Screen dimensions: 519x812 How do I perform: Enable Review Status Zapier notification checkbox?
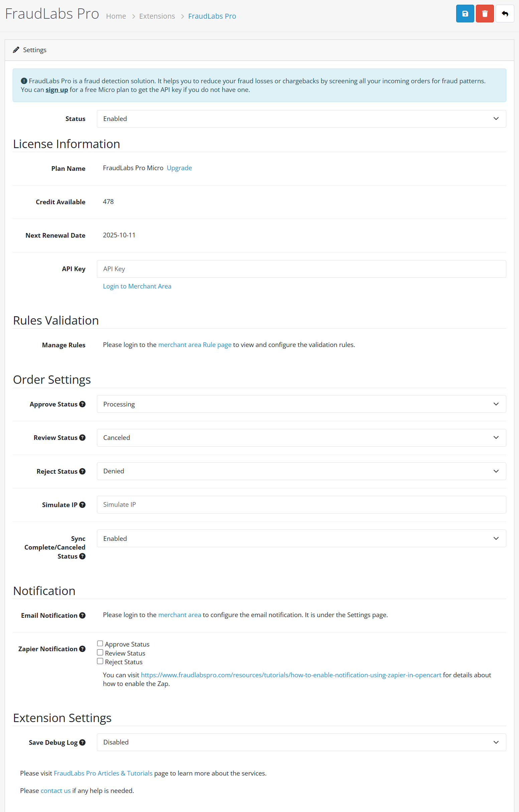100,653
